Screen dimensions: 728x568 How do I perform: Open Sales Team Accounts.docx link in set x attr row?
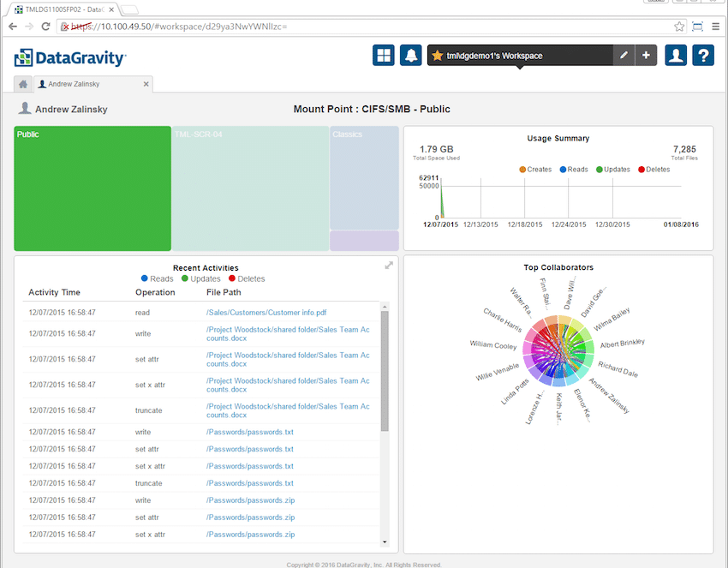[288, 385]
